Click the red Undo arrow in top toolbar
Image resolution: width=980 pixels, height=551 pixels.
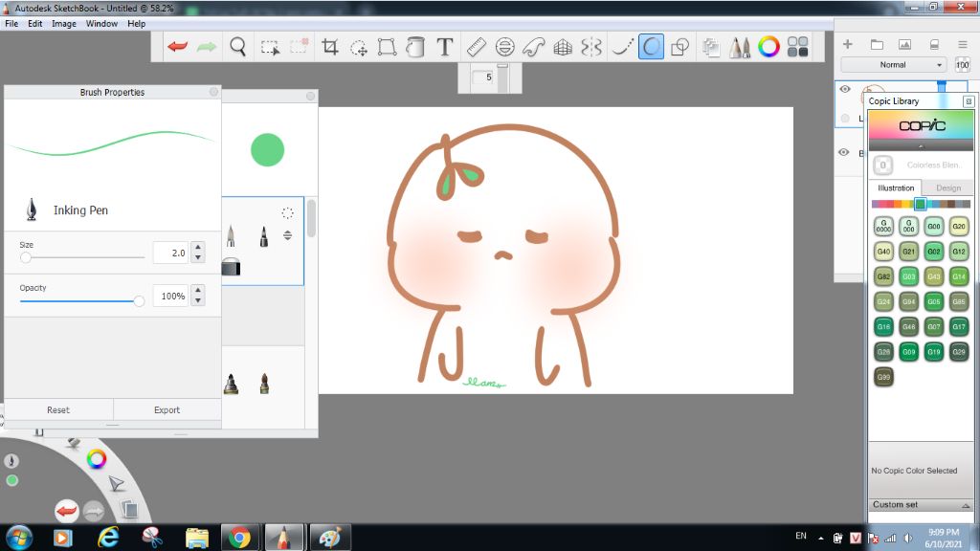[x=177, y=47]
